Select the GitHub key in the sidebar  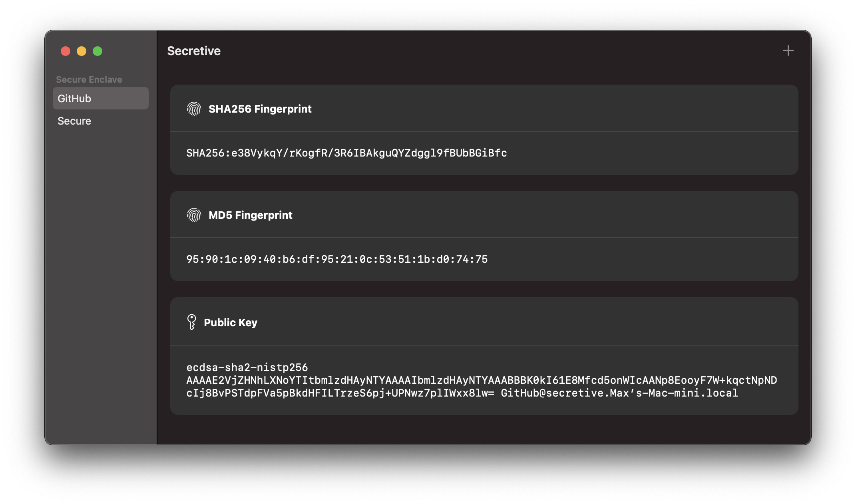coord(100,98)
